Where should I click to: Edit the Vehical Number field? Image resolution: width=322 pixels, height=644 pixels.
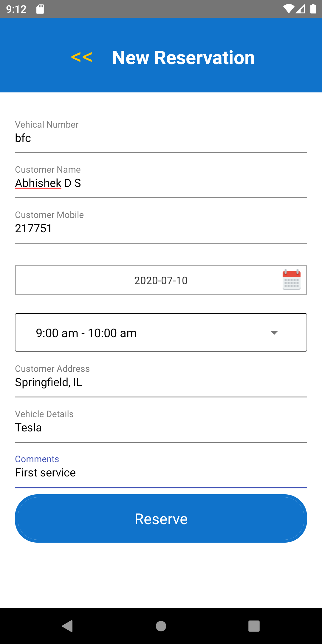(161, 138)
